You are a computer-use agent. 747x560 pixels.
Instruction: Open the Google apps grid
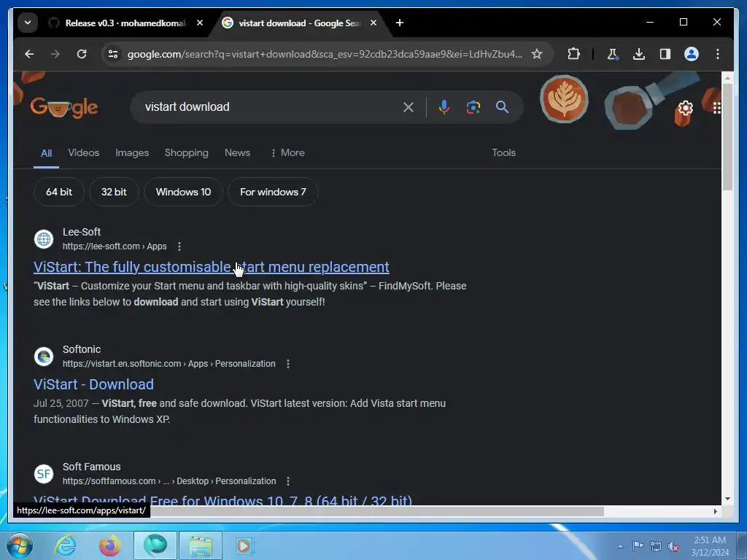(716, 108)
